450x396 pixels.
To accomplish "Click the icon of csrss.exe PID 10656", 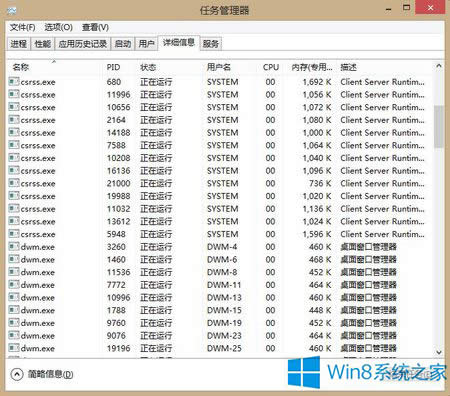I will pos(14,107).
